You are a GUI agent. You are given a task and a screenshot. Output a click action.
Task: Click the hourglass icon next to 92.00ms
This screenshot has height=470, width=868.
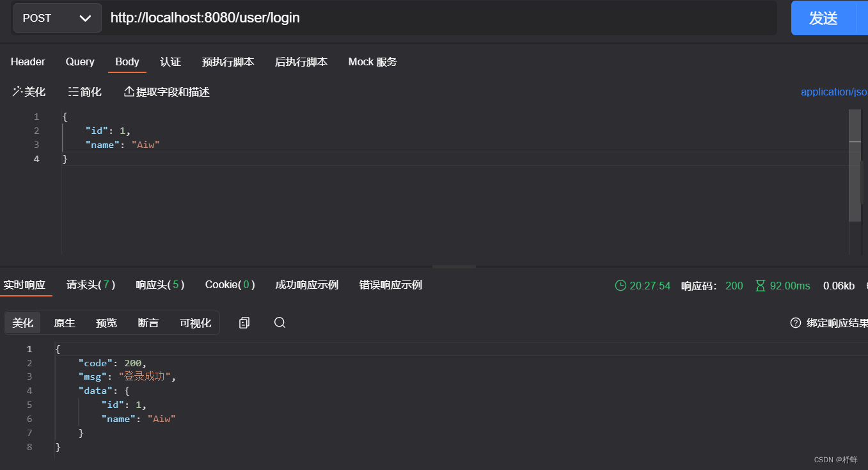[761, 286]
